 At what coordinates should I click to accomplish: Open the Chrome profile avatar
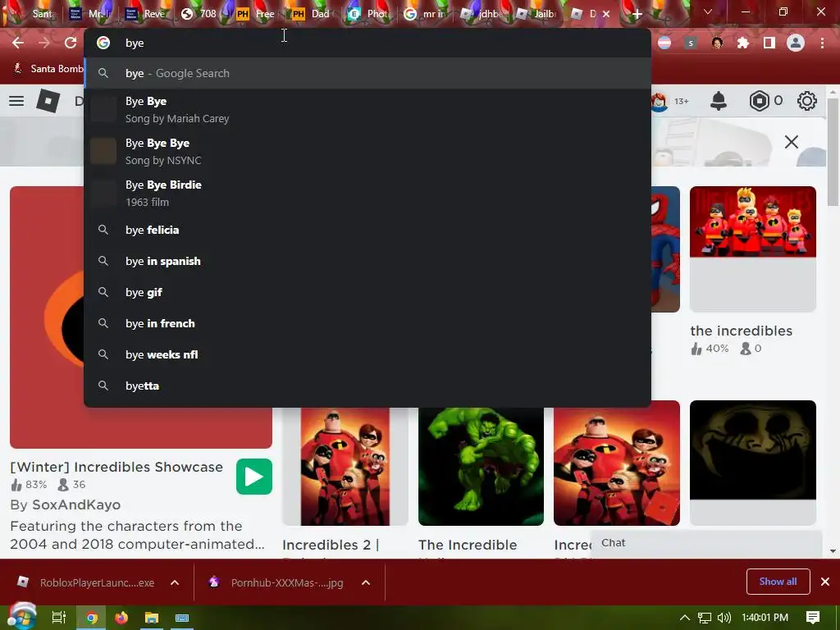coord(796,43)
